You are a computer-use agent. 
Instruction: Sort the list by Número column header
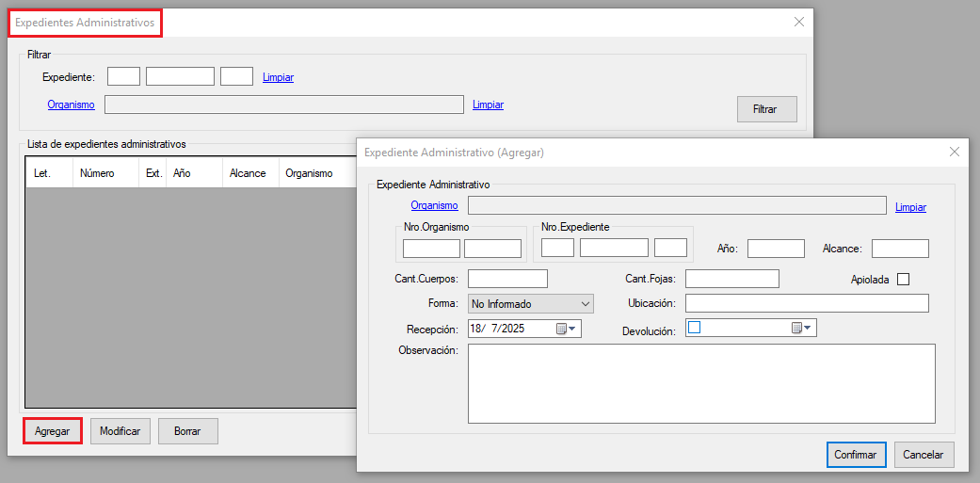pyautogui.click(x=98, y=173)
